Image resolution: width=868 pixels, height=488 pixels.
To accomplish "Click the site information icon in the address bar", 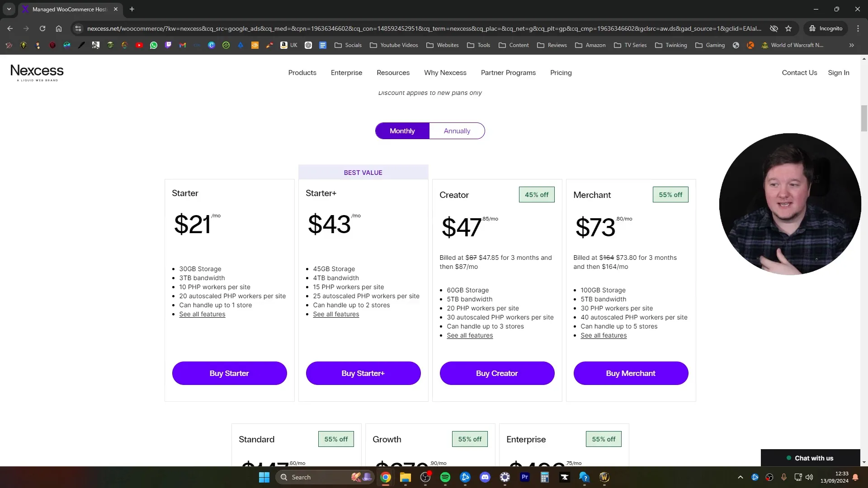I will [78, 28].
